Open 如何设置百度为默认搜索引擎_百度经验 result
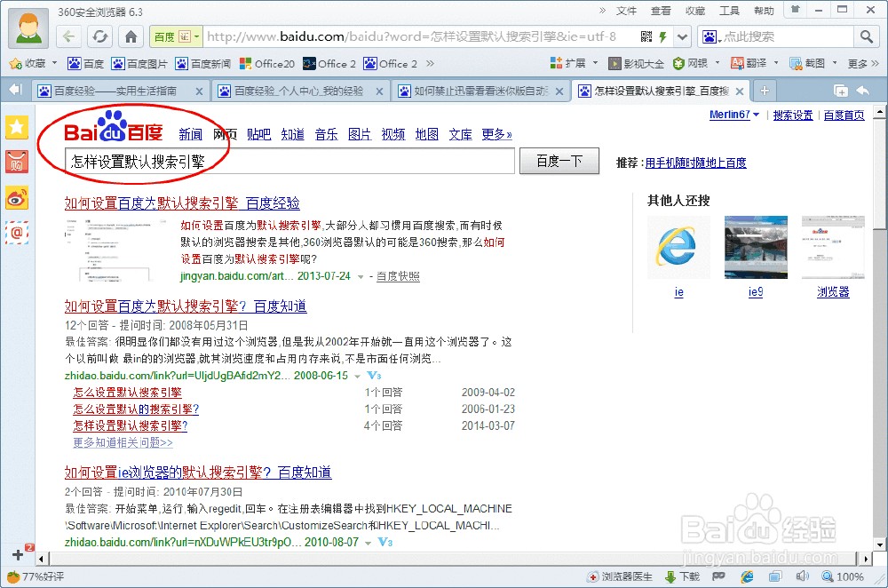 [182, 203]
